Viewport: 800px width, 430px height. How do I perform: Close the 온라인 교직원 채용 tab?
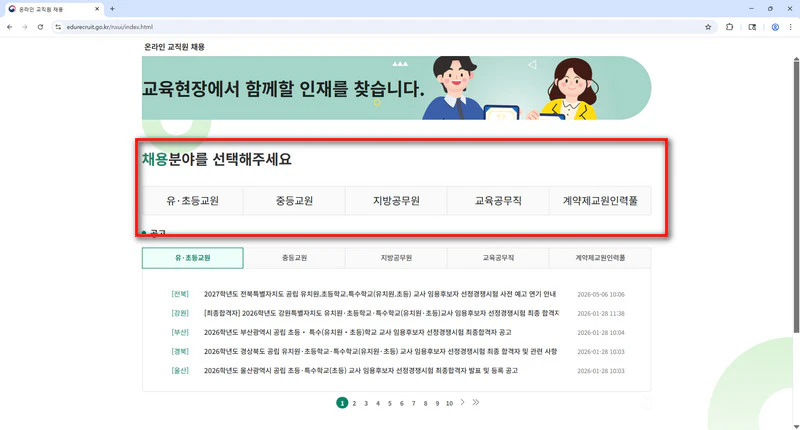click(97, 9)
